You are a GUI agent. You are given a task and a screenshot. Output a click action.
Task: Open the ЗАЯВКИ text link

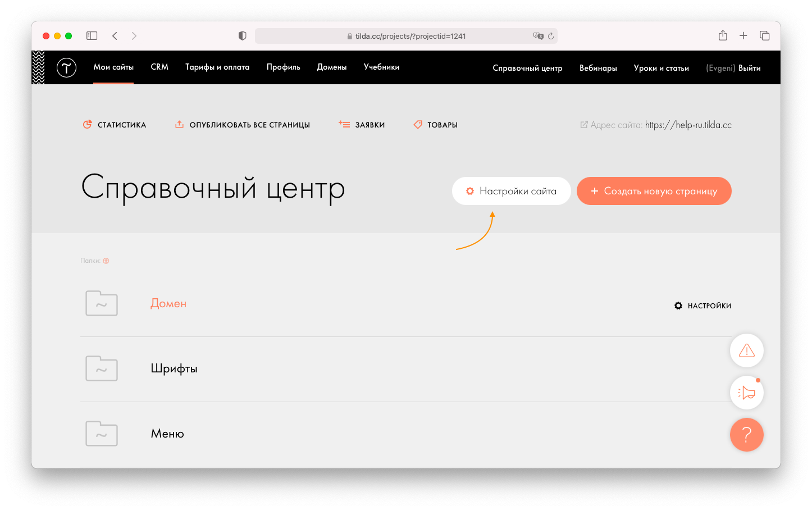click(x=370, y=125)
